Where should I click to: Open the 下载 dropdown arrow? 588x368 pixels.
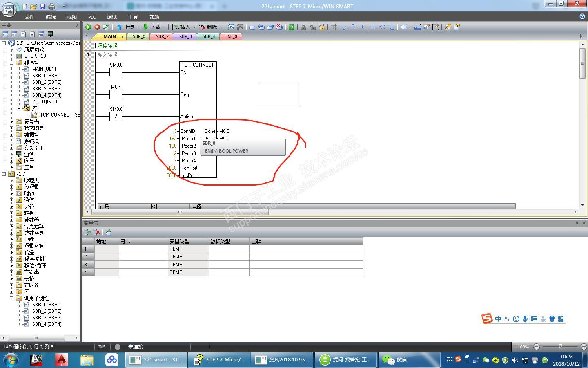click(165, 27)
